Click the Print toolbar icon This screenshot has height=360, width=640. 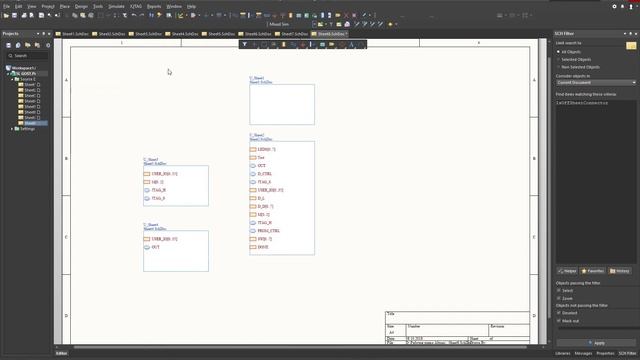[x=24, y=16]
